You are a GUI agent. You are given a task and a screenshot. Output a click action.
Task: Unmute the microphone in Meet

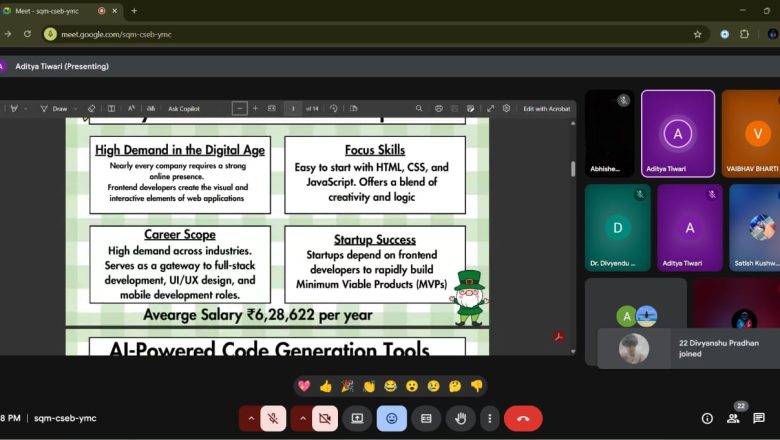273,418
